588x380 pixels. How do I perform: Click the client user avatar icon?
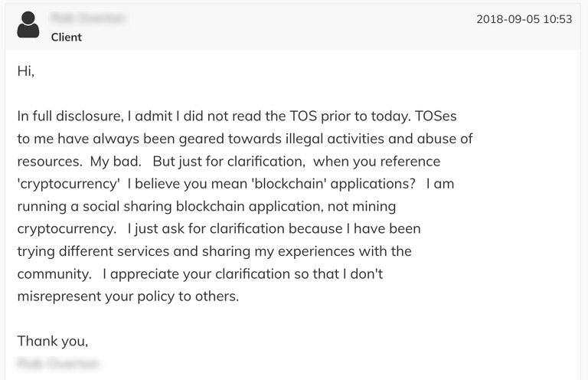pos(28,25)
